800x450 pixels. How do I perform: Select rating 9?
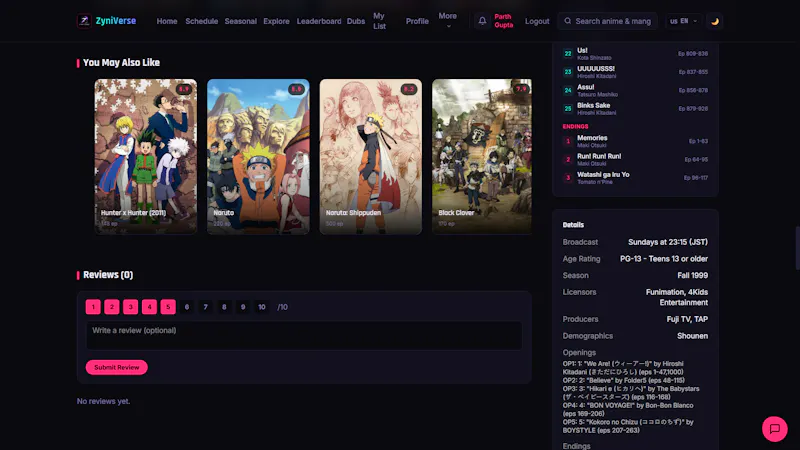tap(243, 307)
